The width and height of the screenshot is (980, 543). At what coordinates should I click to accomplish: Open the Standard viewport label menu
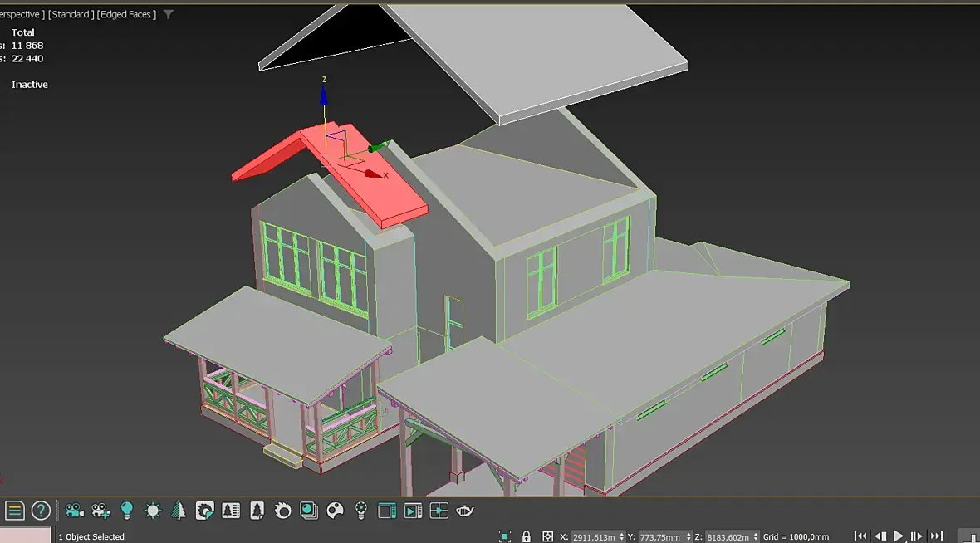pos(71,14)
